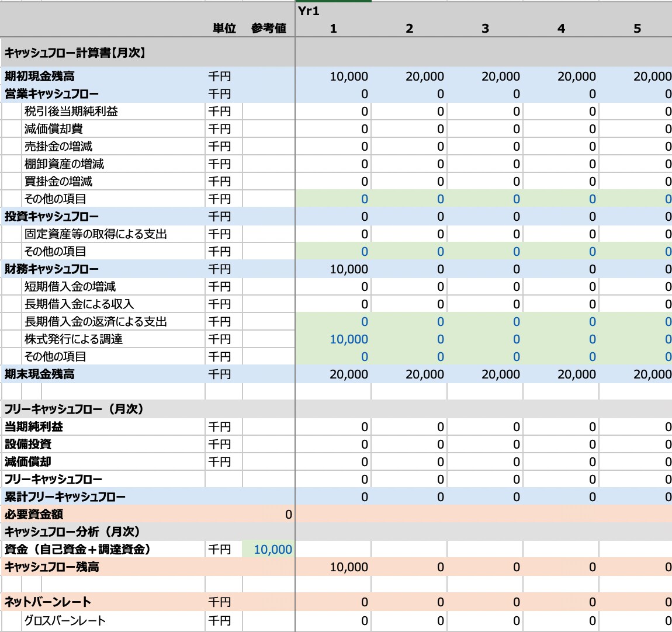Select the 設備投資 row label
This screenshot has width=672, height=632.
coord(28,445)
